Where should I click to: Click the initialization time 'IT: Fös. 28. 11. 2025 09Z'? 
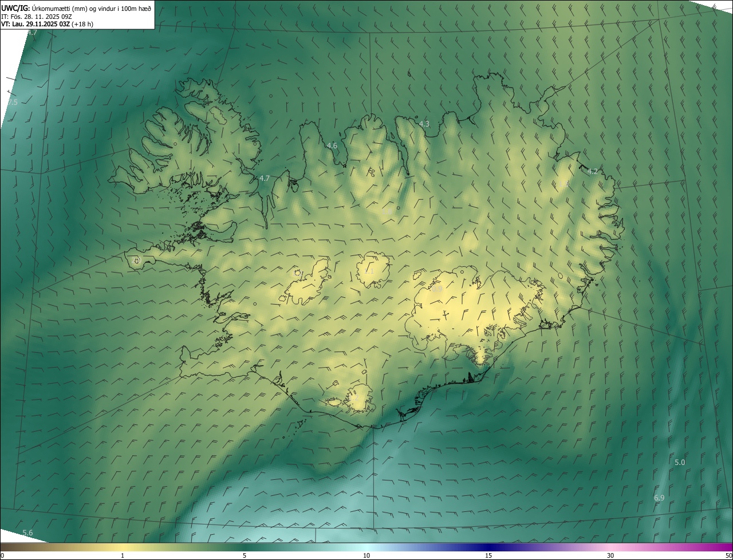37,16
